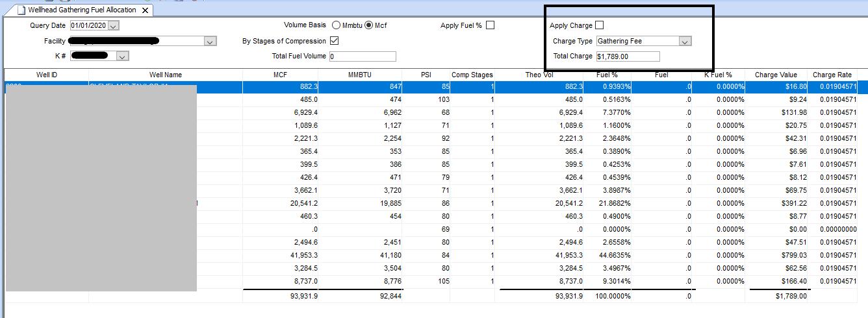The image size is (868, 318).
Task: Tick the Apply Charge checkbox
Action: [x=599, y=25]
